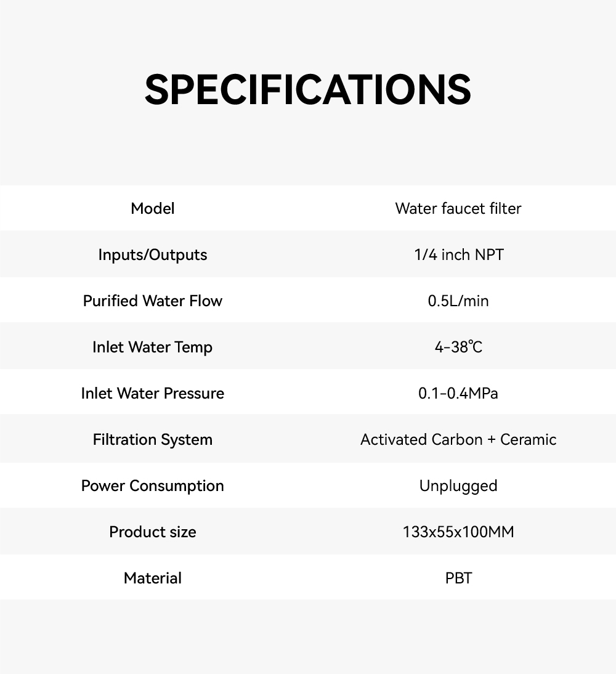Select the Inlet Water Temp label
Image resolution: width=616 pixels, height=674 pixels.
[153, 347]
